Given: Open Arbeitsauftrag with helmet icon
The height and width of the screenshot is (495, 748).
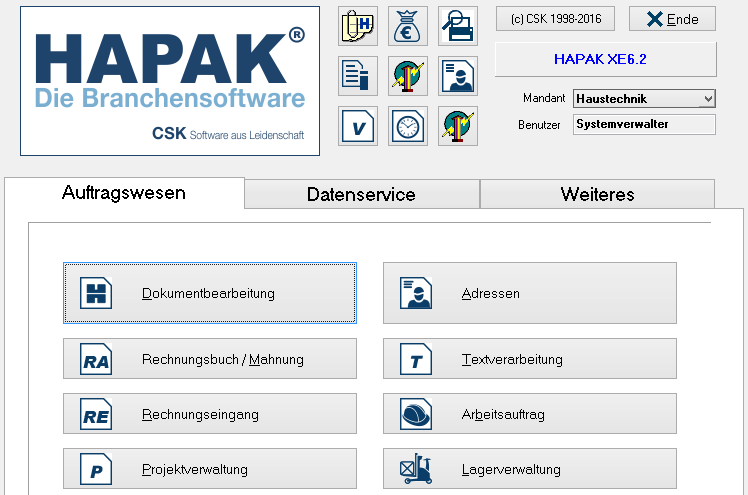Looking at the screenshot, I should 530,413.
